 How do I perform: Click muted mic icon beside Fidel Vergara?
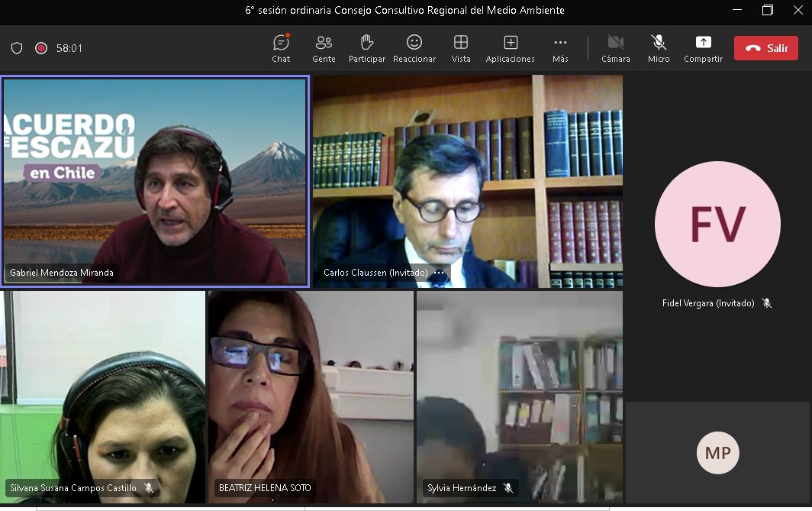pos(767,303)
